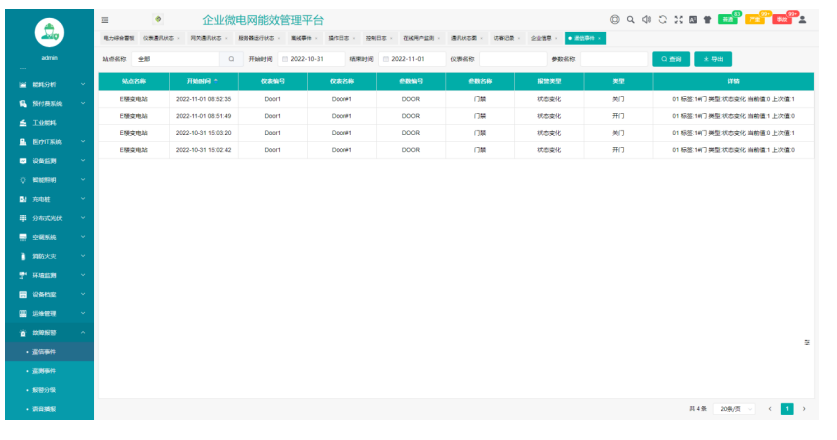Click the refresh arrows icon in header
The height and width of the screenshot is (440, 837).
point(662,20)
